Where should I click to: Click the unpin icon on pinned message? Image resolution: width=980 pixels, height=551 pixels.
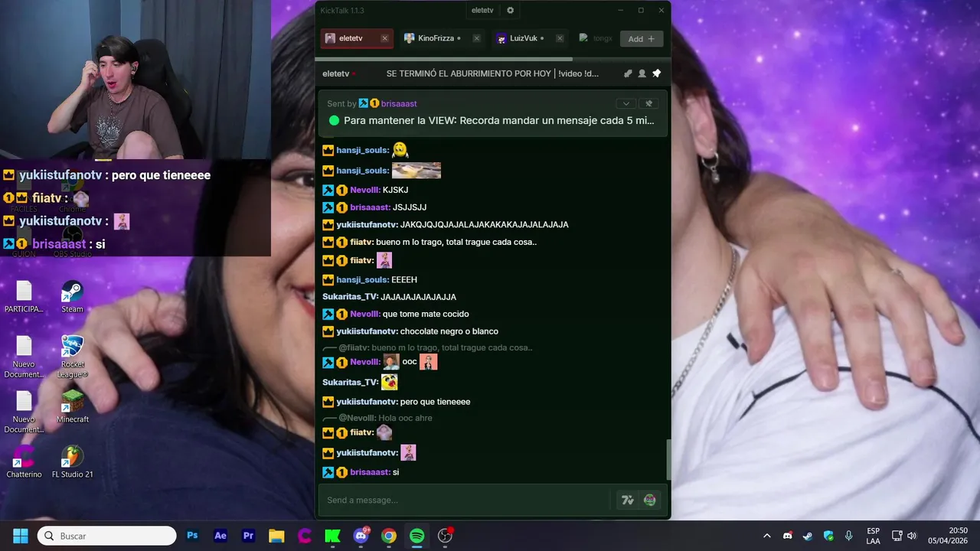(648, 103)
